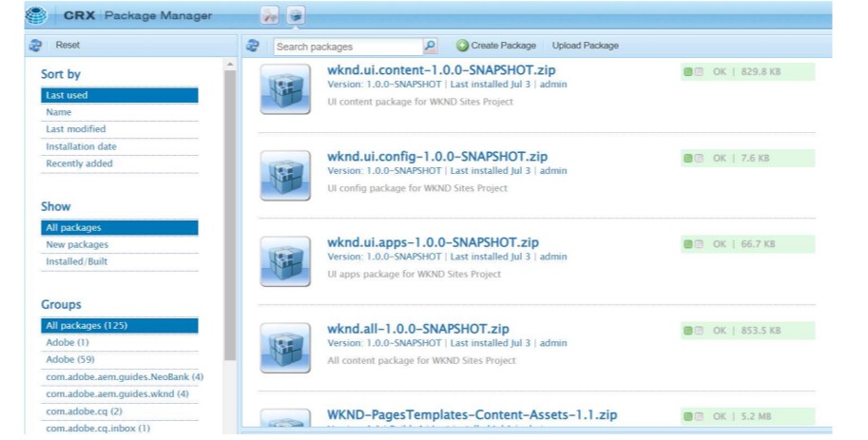Click grey status square on wknd.all row
Screen dimensions: 868x440
[699, 331]
